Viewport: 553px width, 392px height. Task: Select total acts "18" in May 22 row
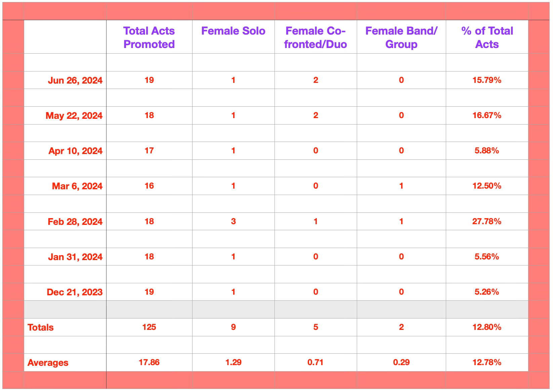click(x=149, y=115)
